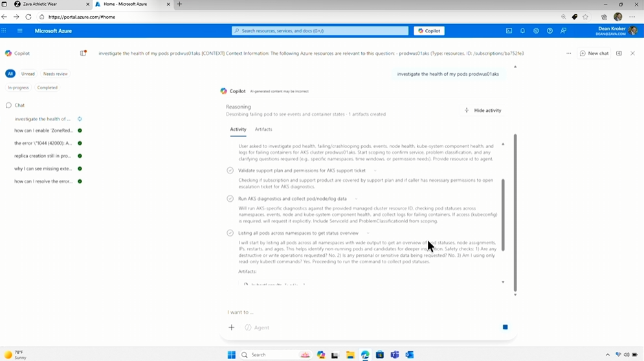Open browser zoom magnifier icon

pos(564,17)
